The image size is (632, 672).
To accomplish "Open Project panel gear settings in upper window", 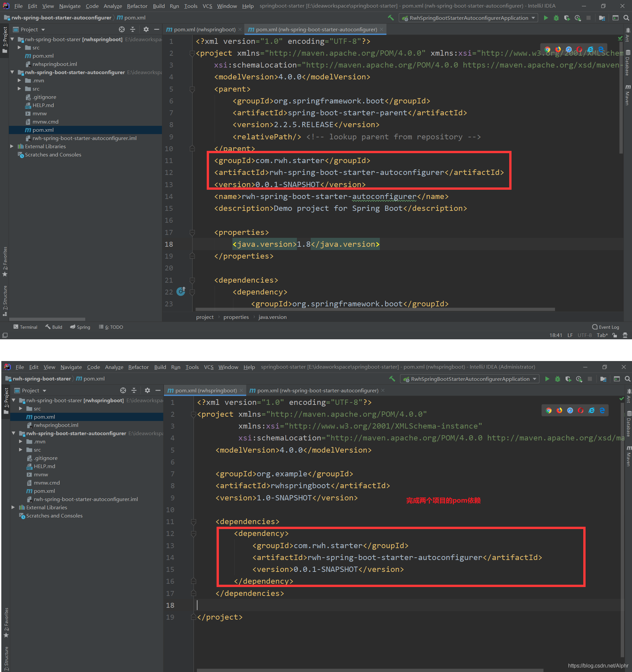I will pyautogui.click(x=146, y=29).
